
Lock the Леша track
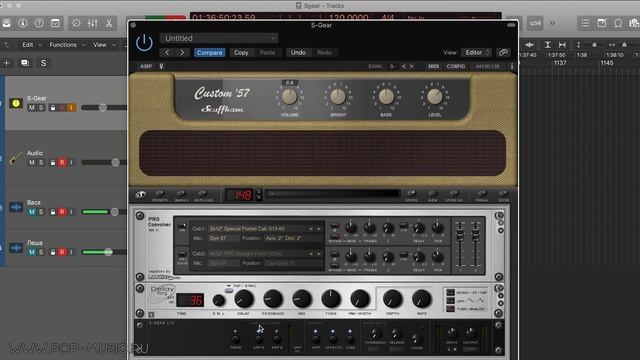pos(53,252)
